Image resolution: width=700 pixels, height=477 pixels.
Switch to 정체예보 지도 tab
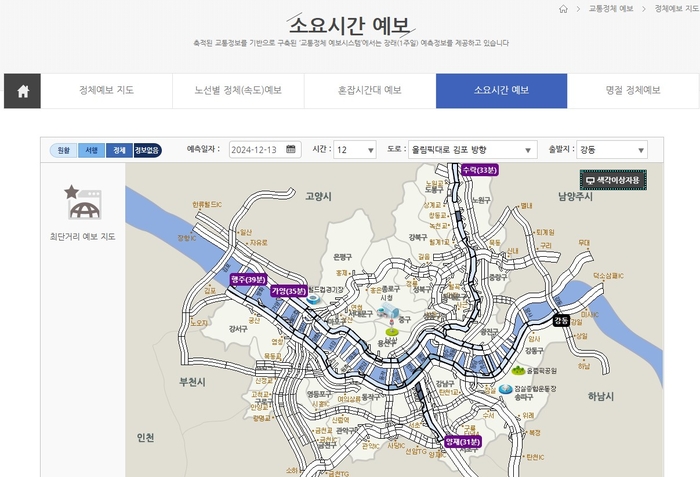tap(106, 91)
